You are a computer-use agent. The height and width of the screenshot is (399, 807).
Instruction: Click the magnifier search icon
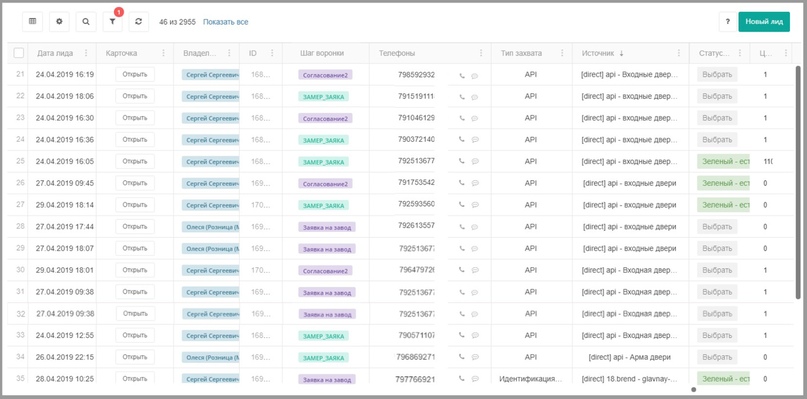(x=86, y=22)
